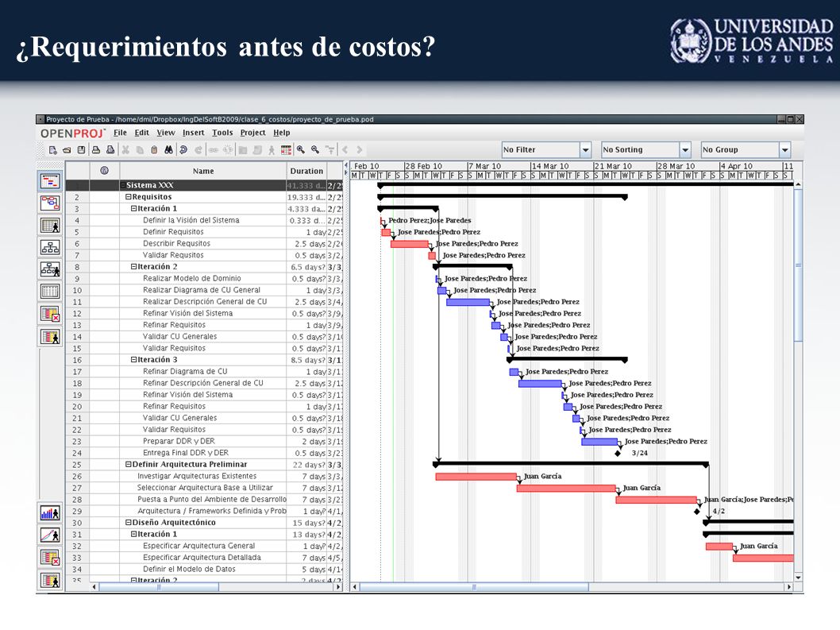Open the Project menu
The image size is (840, 630).
252,133
